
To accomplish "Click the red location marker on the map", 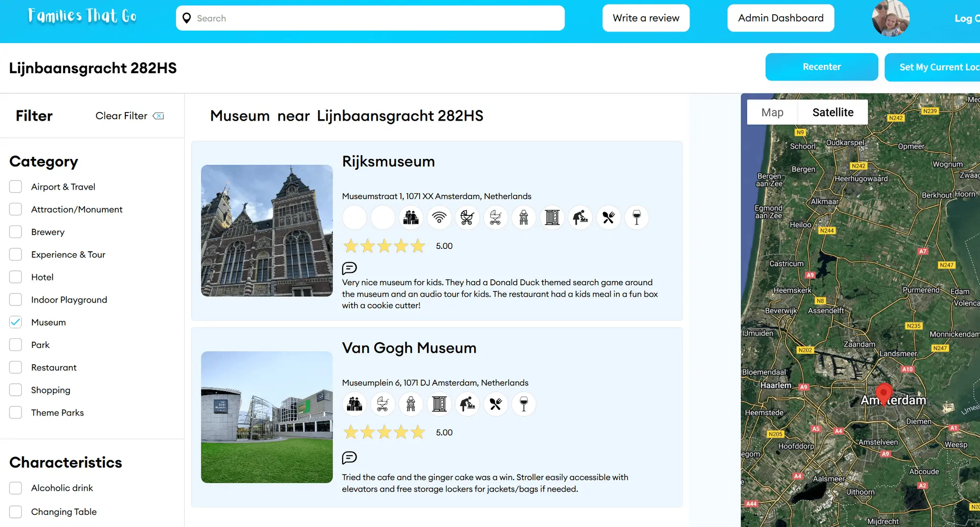I will coord(884,394).
